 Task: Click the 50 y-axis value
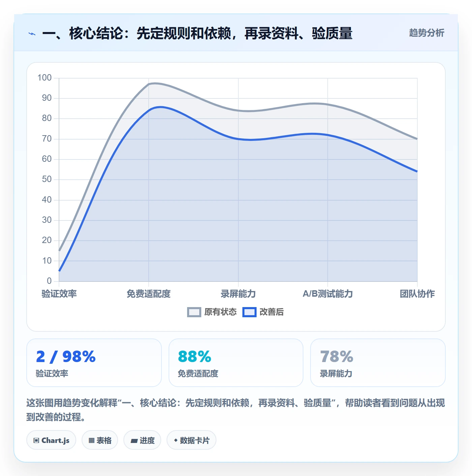(x=47, y=179)
